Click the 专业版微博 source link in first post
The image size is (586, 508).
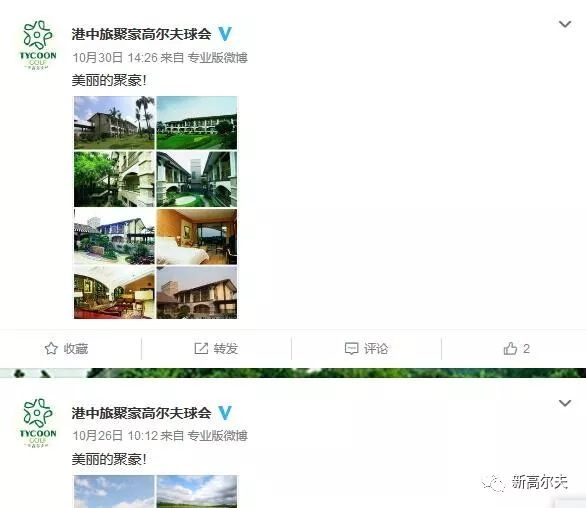click(218, 58)
